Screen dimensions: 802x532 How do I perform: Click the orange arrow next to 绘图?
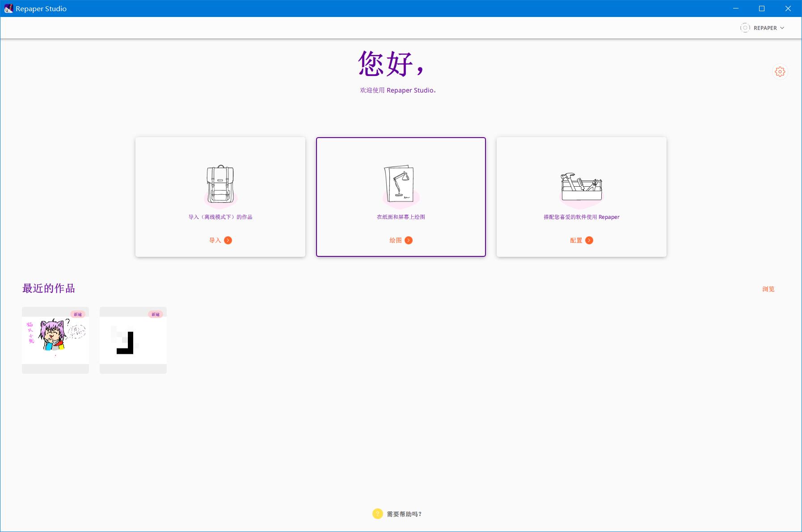(x=409, y=240)
